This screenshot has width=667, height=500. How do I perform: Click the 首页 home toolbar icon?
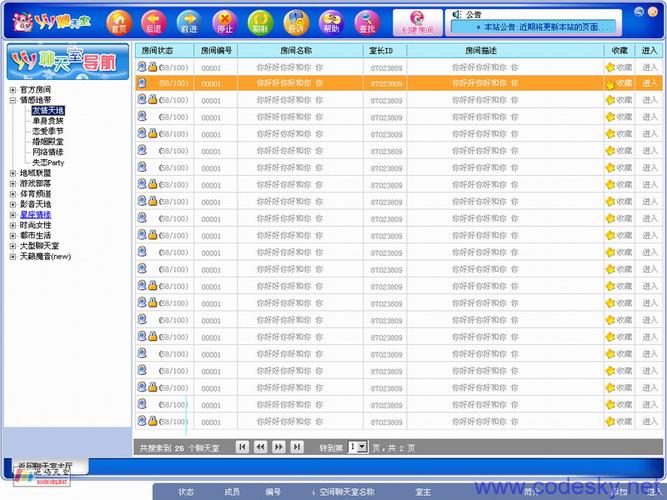118,20
